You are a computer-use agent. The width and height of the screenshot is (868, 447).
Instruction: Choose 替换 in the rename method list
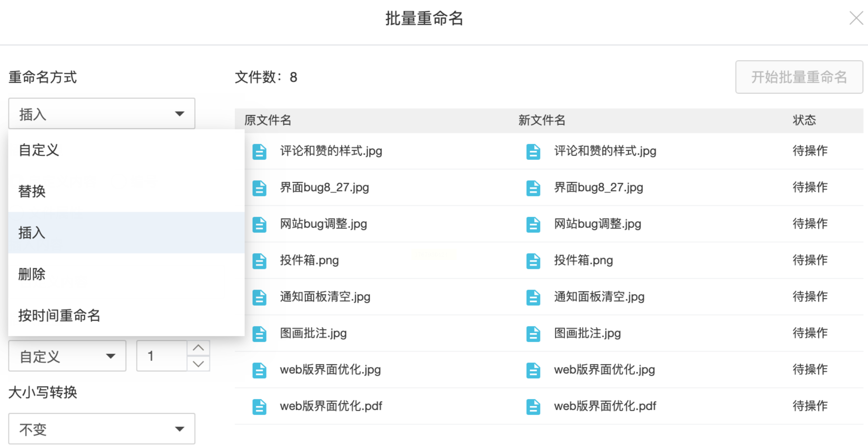coord(32,191)
